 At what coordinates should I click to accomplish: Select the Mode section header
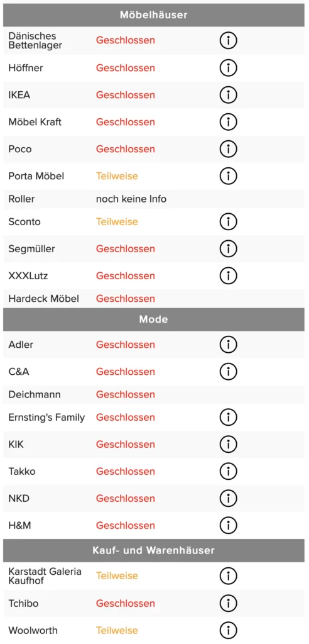154,319
